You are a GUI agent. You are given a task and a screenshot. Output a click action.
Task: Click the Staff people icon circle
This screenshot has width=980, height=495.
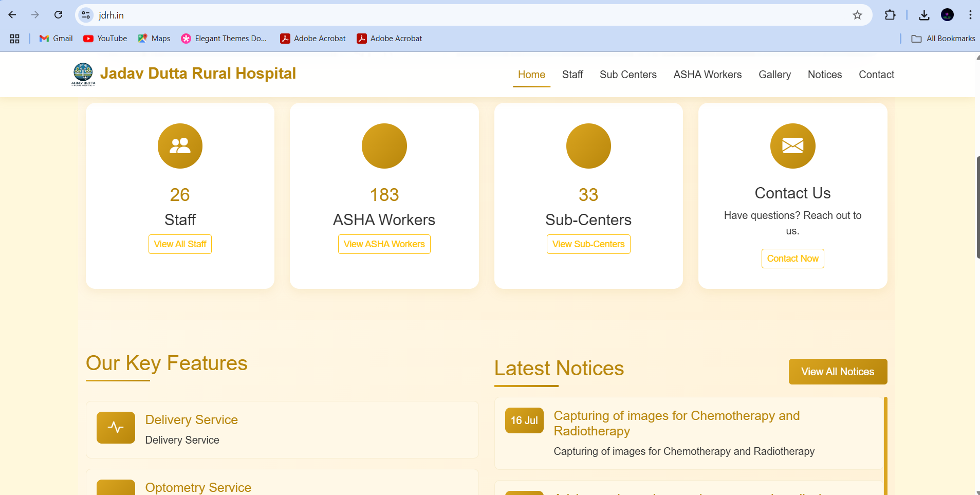coord(180,146)
